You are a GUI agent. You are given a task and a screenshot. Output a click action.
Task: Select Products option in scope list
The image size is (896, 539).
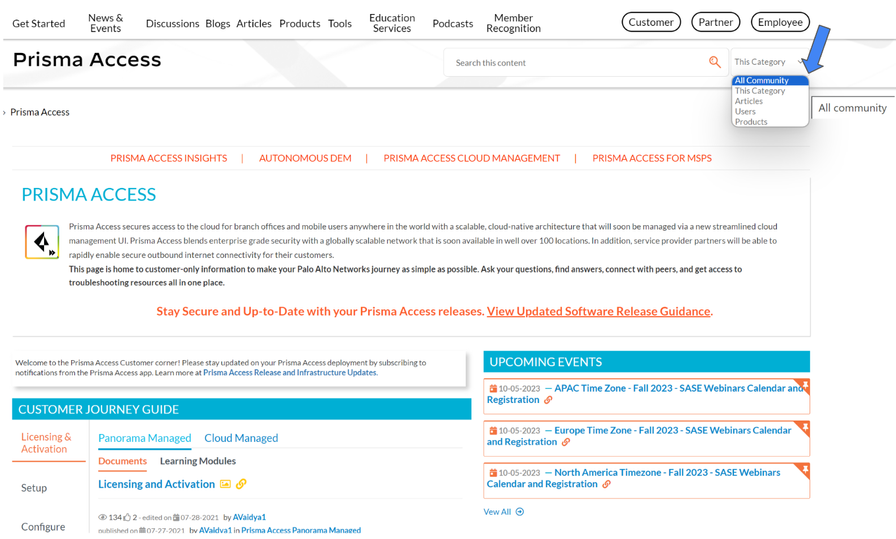[770, 122]
